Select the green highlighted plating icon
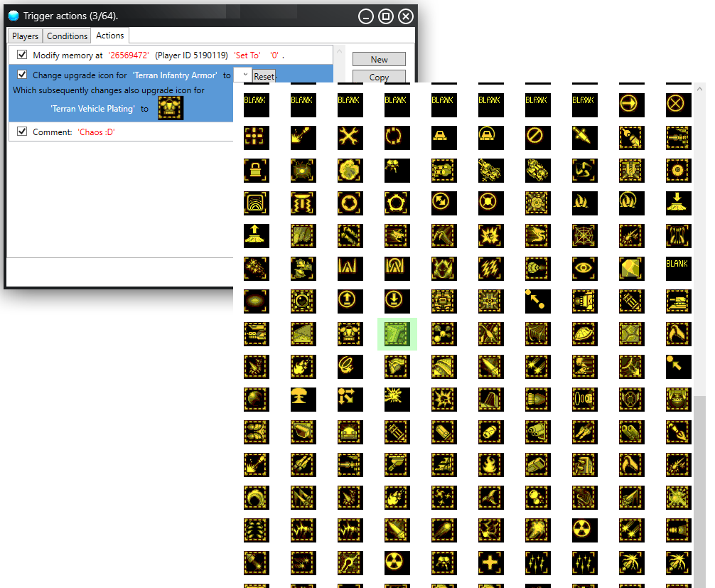The width and height of the screenshot is (715, 588). (x=397, y=334)
